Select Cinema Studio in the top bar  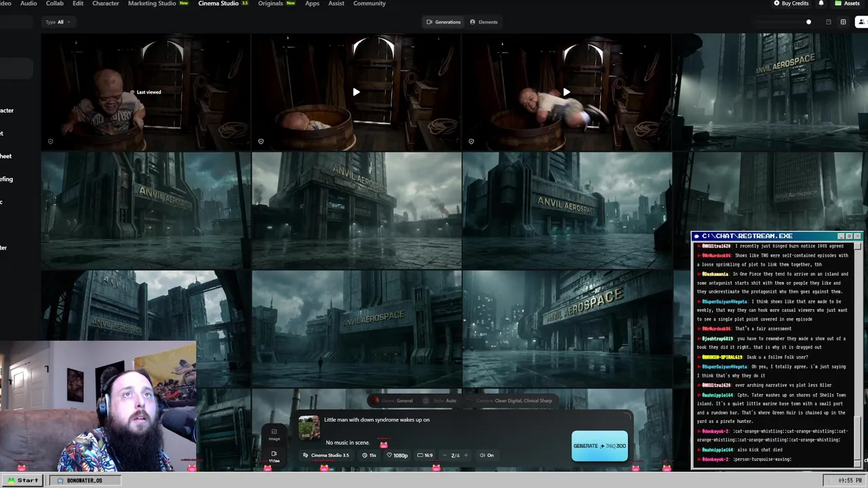point(223,3)
